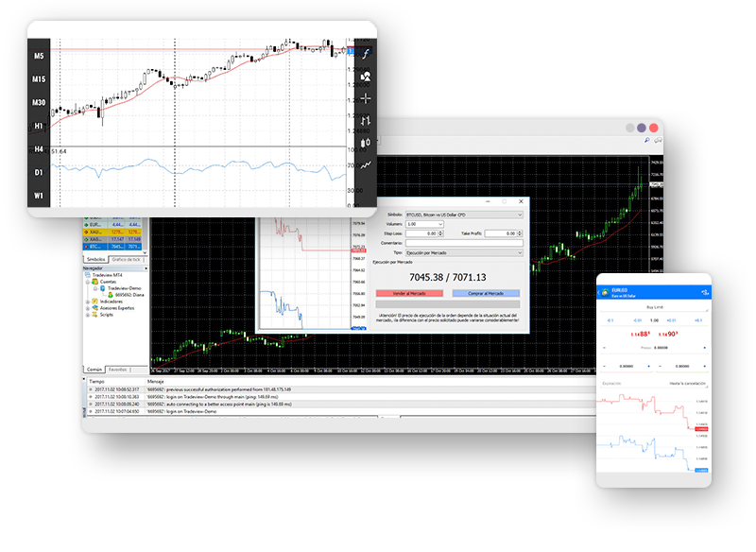Switch to M5 timeframe

[39, 56]
